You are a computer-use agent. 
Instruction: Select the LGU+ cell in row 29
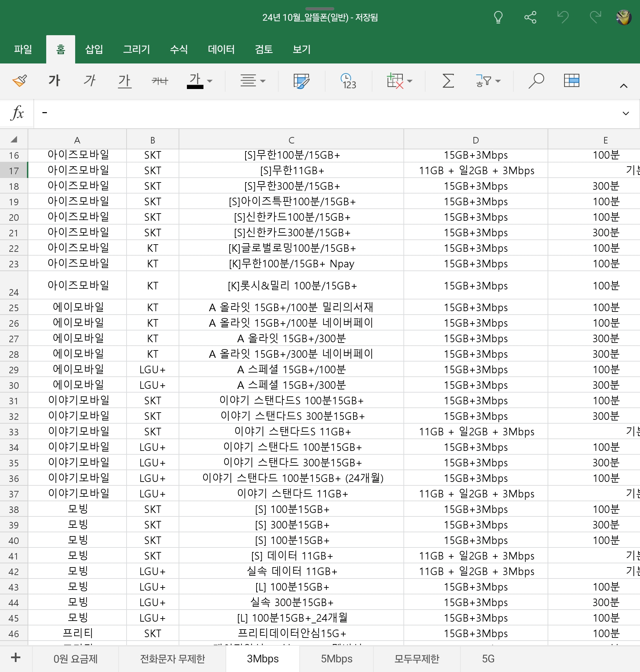tap(153, 369)
